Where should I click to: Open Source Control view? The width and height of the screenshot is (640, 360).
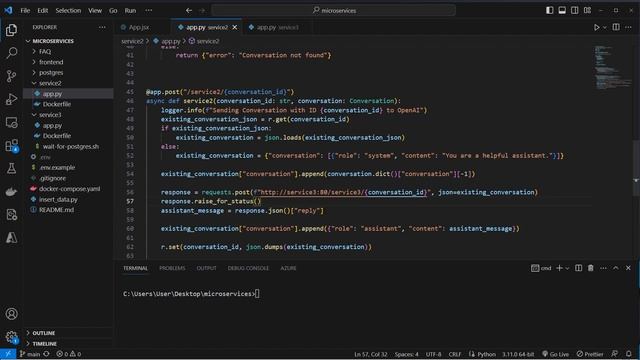(x=11, y=76)
